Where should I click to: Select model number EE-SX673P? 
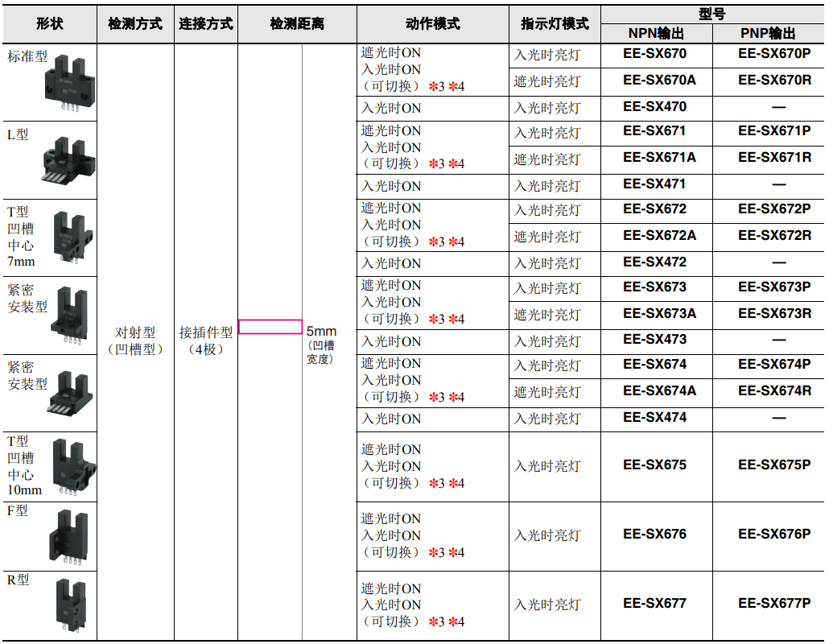(774, 287)
